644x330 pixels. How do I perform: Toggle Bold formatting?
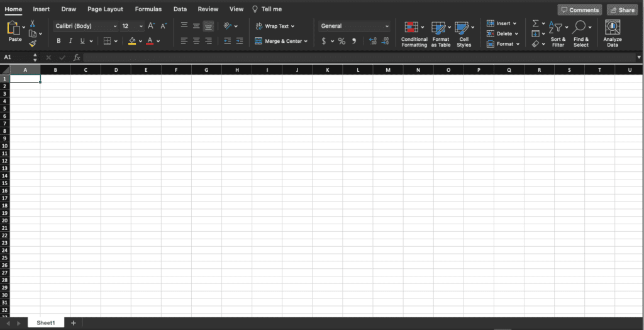click(58, 41)
